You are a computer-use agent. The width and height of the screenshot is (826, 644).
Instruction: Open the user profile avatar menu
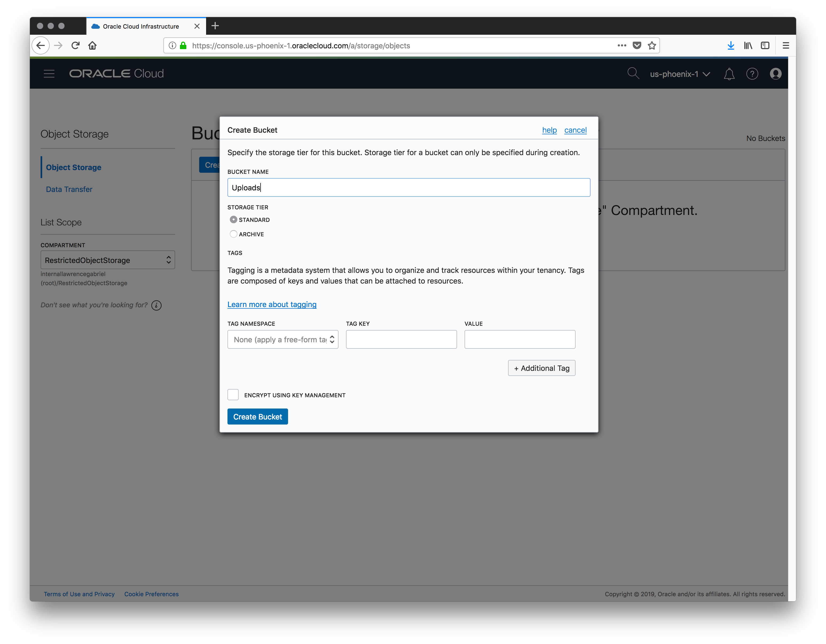[x=775, y=74]
